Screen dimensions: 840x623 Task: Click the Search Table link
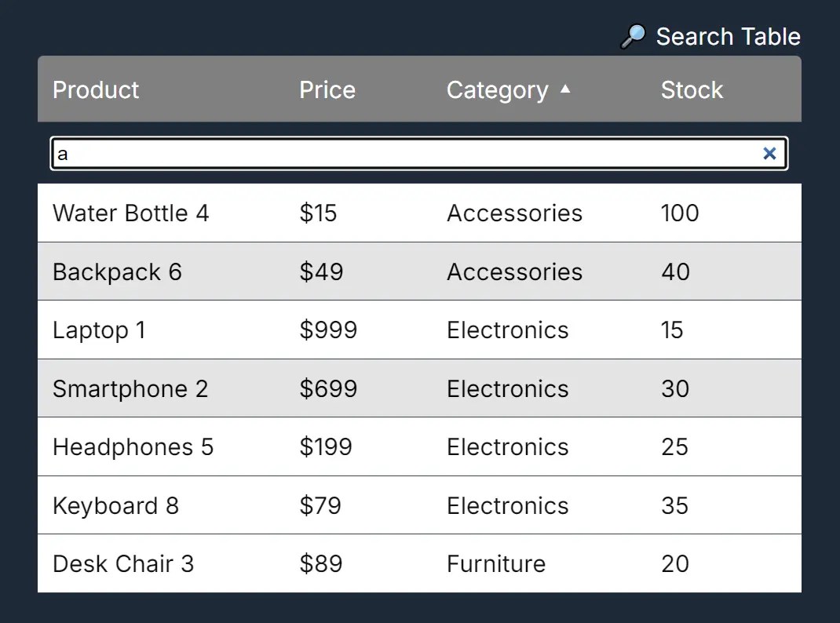[x=728, y=37]
